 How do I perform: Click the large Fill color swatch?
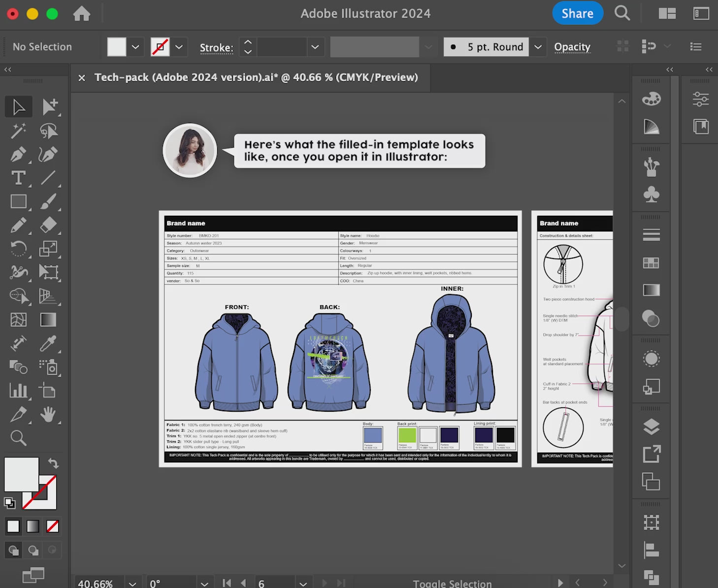coord(21,474)
